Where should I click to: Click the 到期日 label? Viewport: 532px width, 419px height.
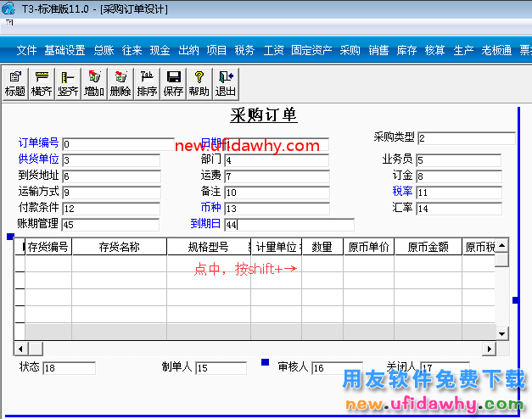[205, 224]
